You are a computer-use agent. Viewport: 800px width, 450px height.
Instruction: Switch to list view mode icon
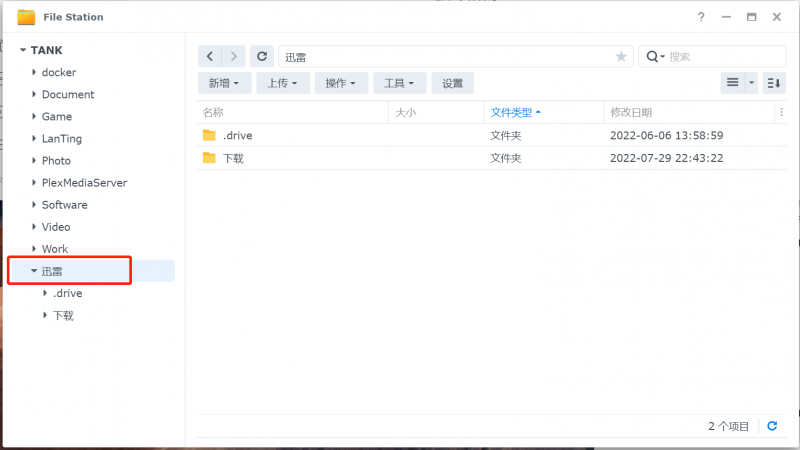(x=733, y=83)
